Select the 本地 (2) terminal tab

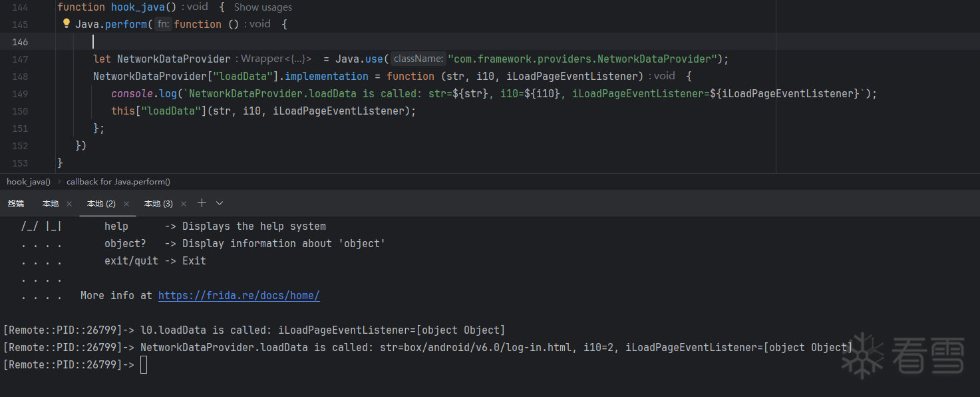pyautogui.click(x=101, y=204)
